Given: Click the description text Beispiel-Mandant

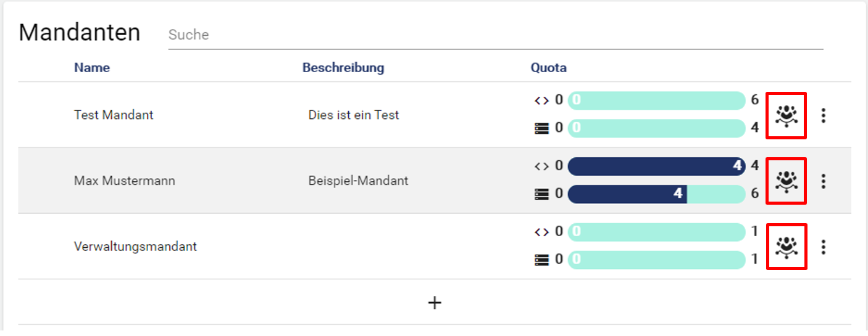Looking at the screenshot, I should (358, 181).
